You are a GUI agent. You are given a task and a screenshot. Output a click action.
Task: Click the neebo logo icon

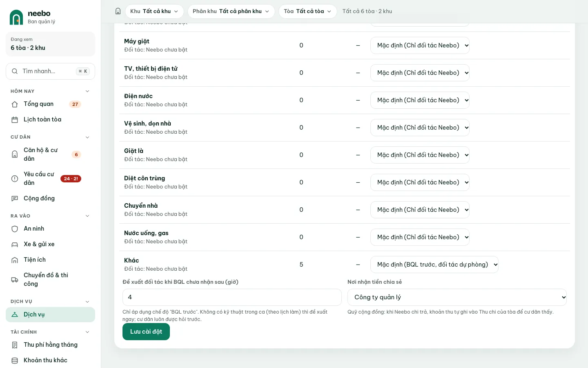click(x=16, y=17)
